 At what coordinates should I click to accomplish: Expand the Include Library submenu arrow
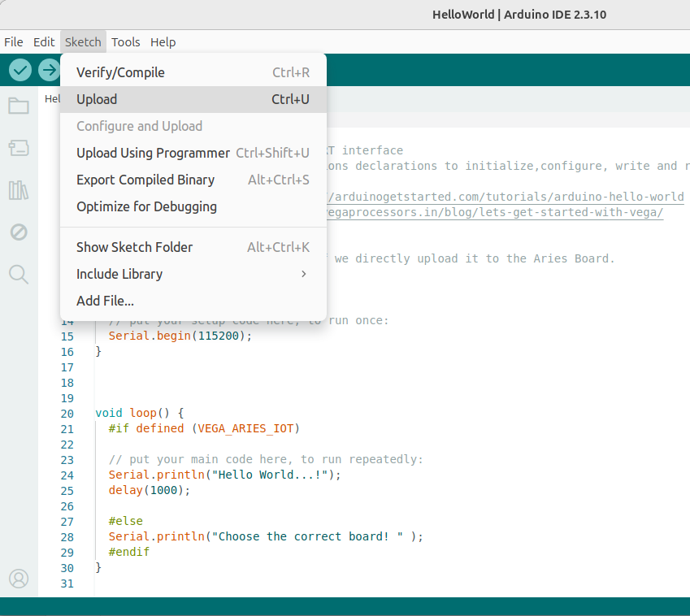point(304,274)
